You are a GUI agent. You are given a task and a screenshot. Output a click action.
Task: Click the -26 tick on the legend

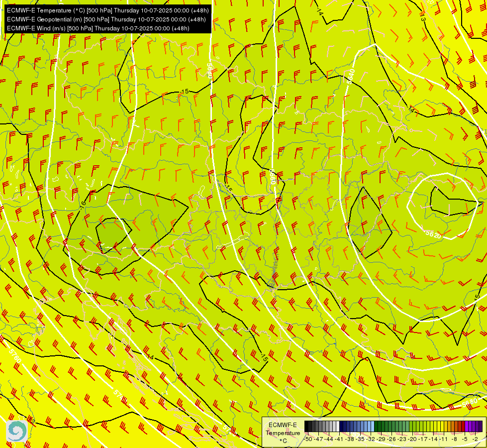[x=391, y=439]
